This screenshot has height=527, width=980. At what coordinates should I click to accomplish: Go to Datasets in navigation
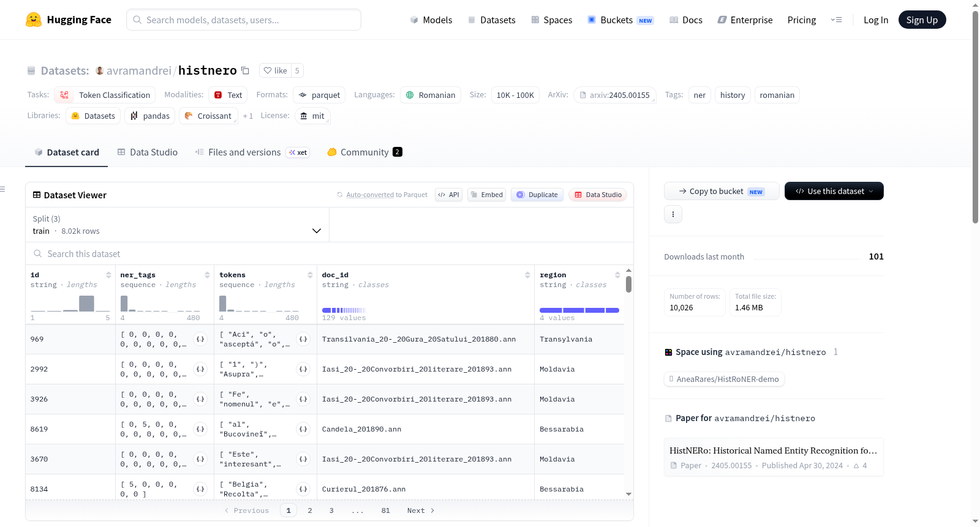tap(491, 20)
